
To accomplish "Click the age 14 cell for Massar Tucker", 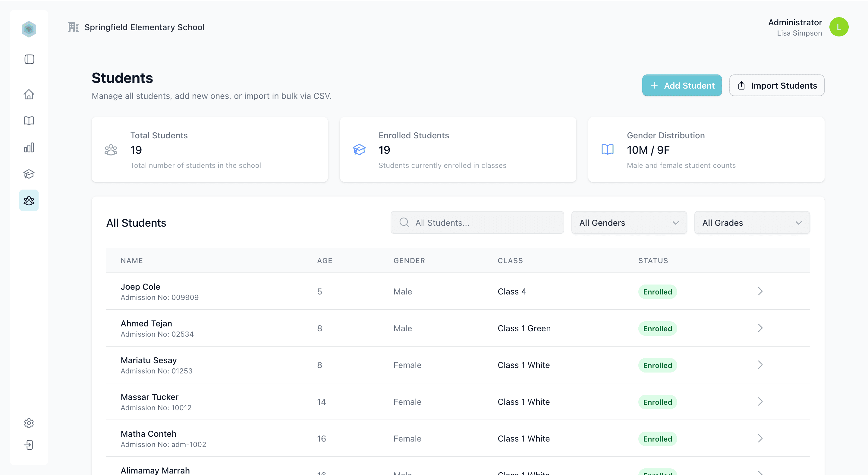I will 321,401.
